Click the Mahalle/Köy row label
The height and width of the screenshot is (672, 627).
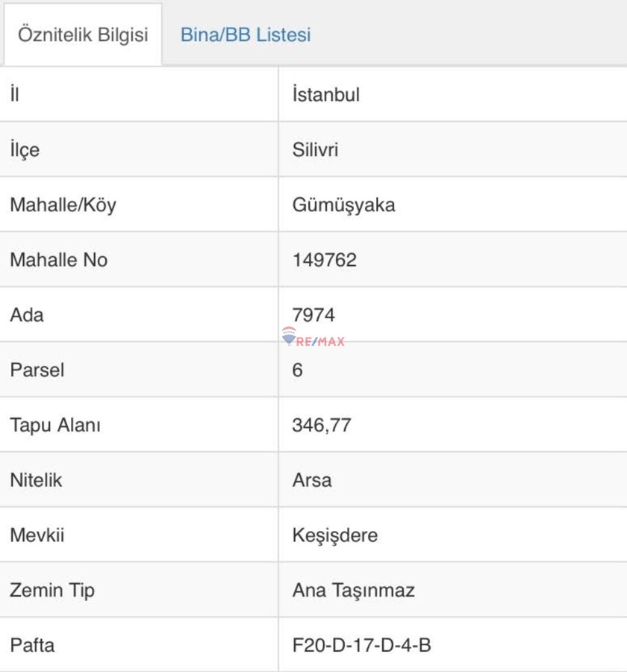(x=63, y=205)
